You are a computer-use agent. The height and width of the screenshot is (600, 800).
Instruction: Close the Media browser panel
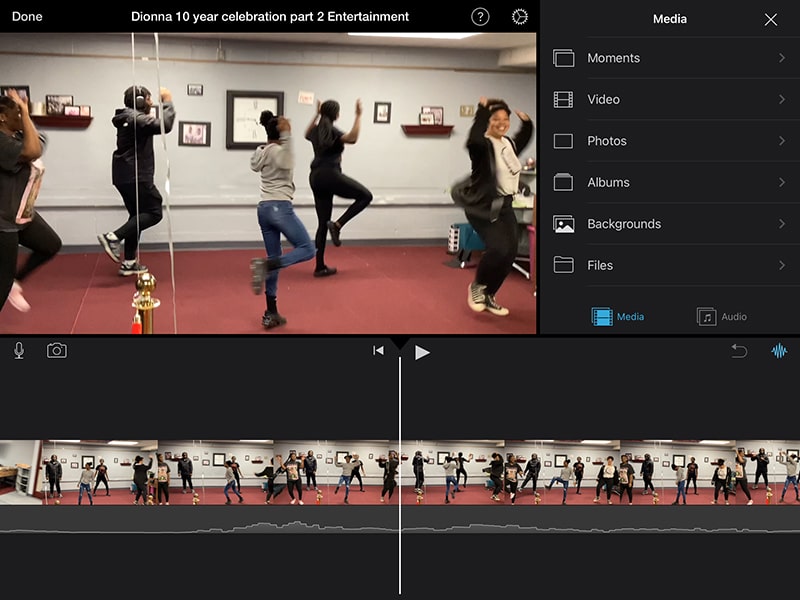[x=771, y=19]
